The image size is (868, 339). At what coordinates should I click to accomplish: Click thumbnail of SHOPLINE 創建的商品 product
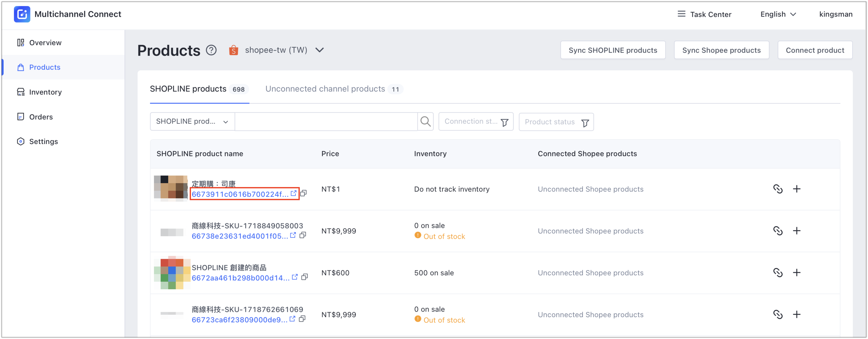tap(172, 272)
